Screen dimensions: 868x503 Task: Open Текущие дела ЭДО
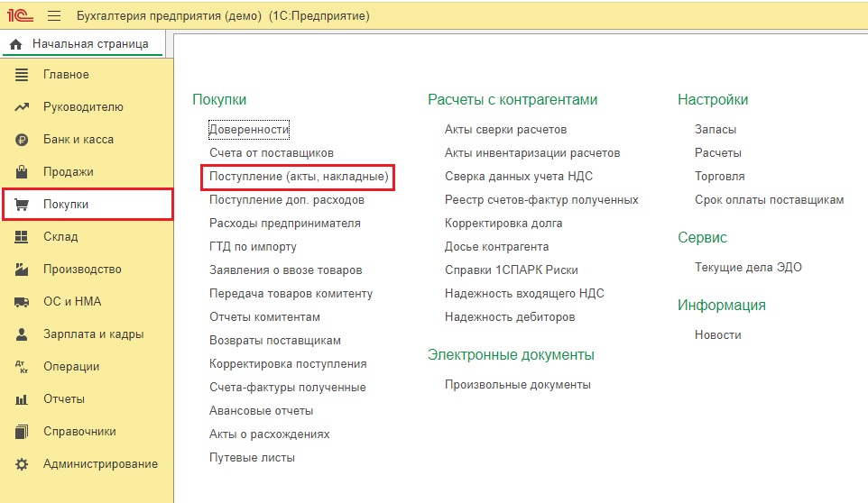[x=748, y=268]
